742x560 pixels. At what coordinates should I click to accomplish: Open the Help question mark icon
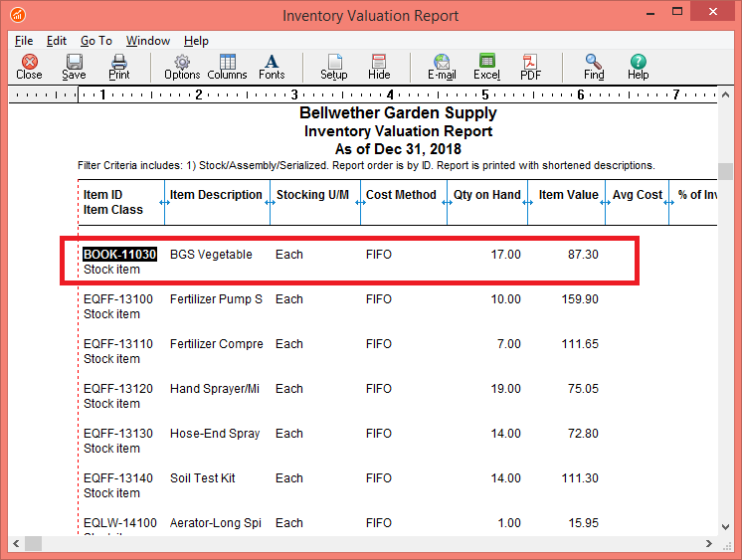[638, 67]
